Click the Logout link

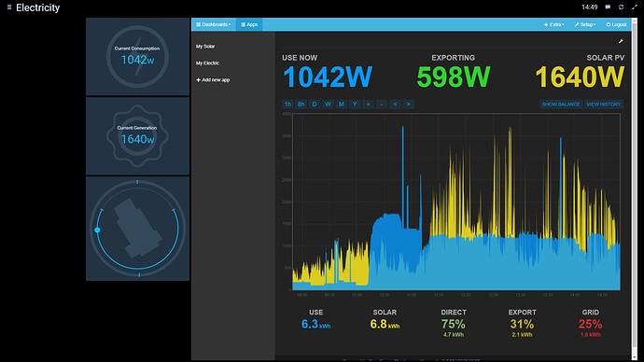coord(616,24)
